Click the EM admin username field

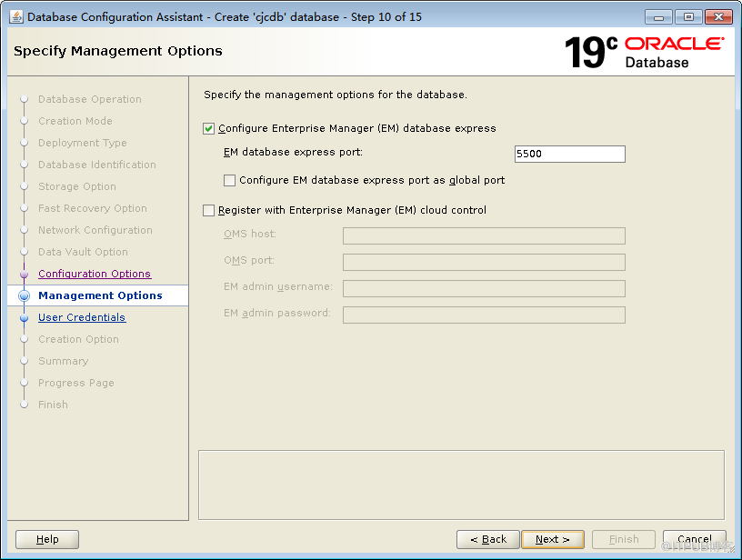[484, 288]
